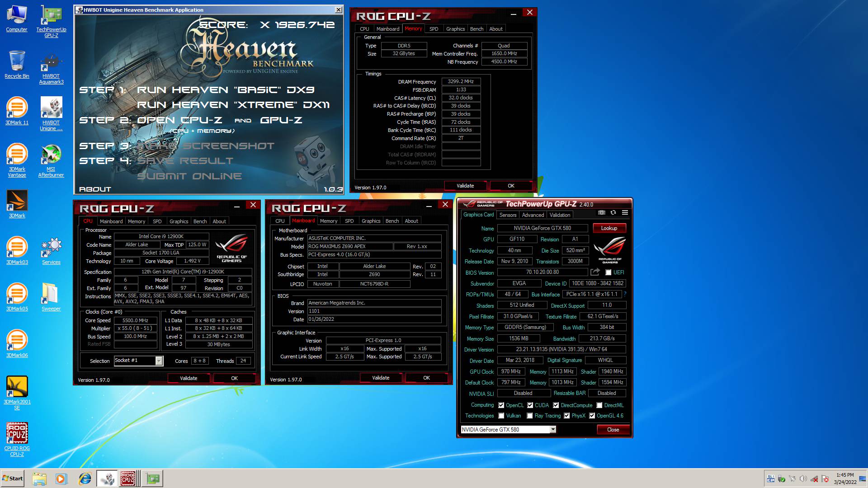This screenshot has width=868, height=488.
Task: Run Heaven BASIC DX9 benchmark
Action: click(226, 90)
